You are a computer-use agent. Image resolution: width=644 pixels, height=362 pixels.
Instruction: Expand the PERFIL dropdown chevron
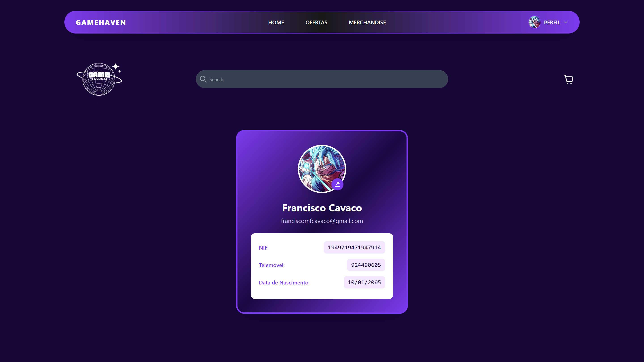(x=566, y=22)
